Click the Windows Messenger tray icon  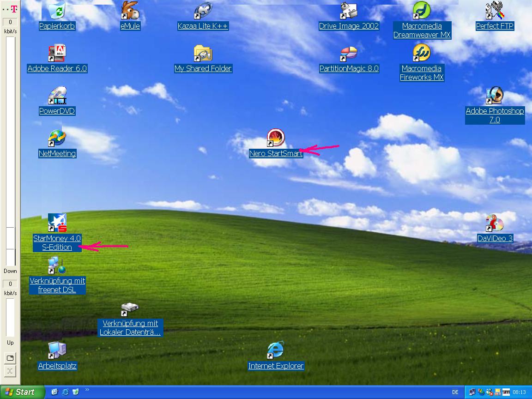pos(481,392)
